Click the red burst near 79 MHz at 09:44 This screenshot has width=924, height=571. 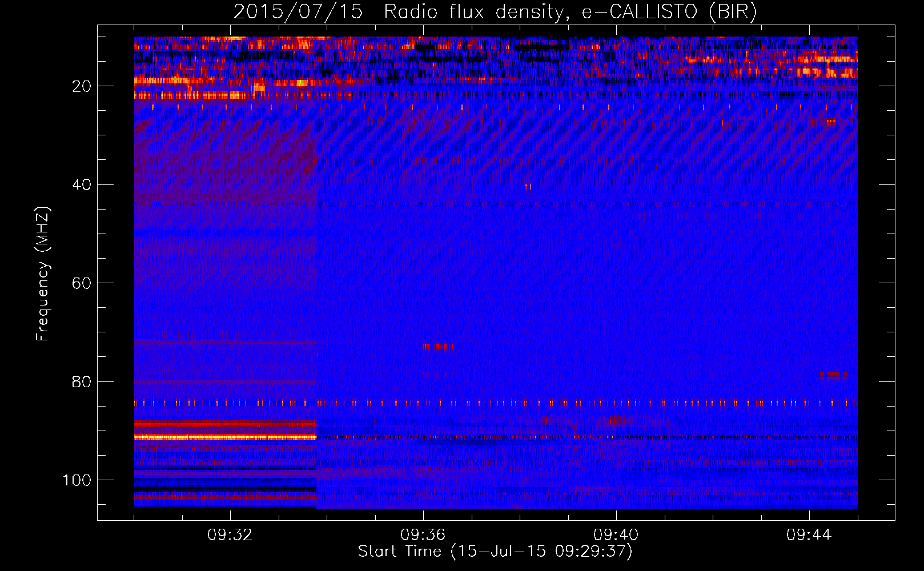[x=833, y=375]
